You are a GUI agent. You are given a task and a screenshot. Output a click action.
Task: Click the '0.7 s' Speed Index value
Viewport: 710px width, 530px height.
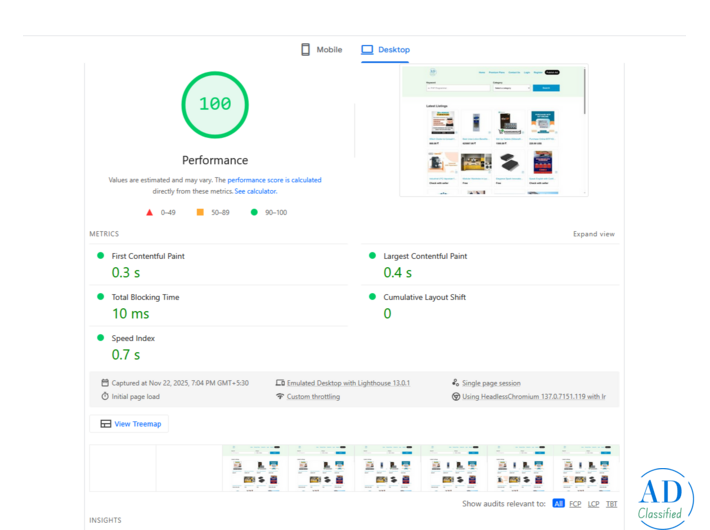pyautogui.click(x=126, y=355)
